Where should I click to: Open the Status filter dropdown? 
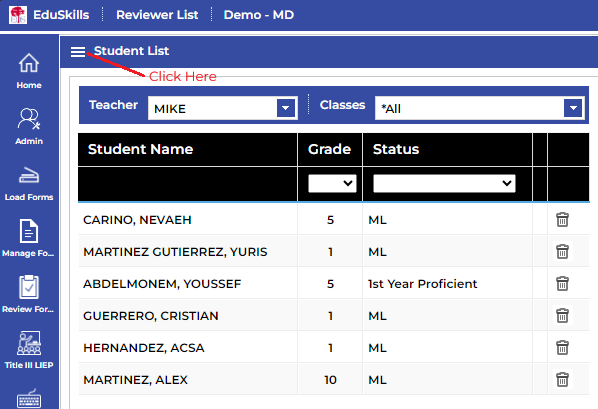tap(444, 184)
